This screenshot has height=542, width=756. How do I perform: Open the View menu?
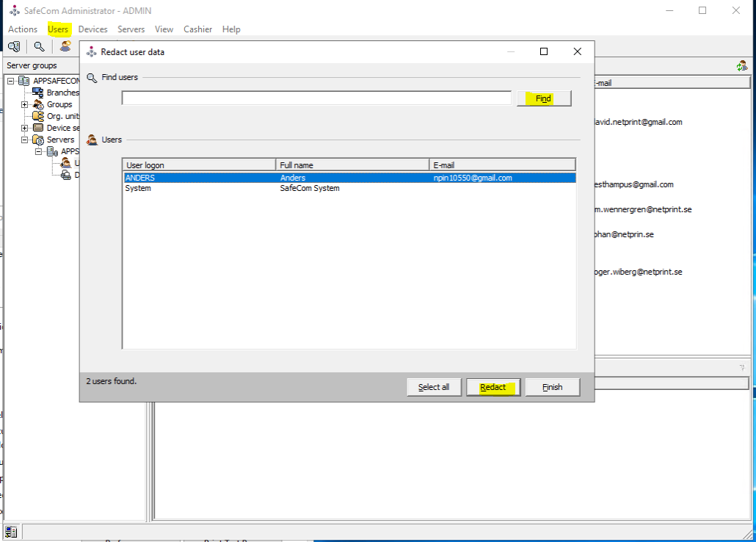pyautogui.click(x=164, y=29)
